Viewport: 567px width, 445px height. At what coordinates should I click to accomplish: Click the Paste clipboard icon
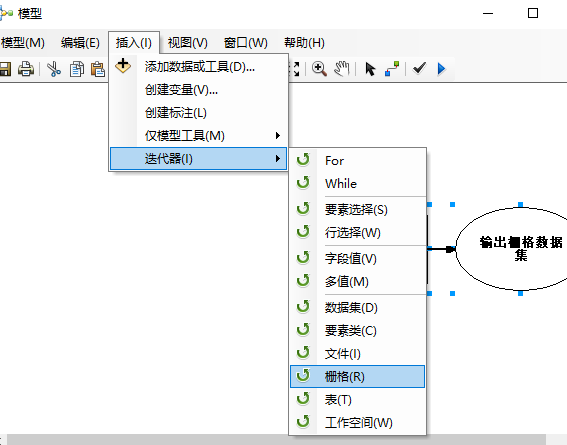point(98,69)
